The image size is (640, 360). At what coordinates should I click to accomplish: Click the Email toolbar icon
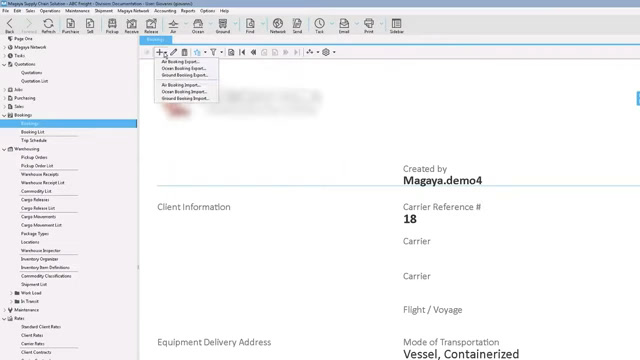(x=344, y=24)
